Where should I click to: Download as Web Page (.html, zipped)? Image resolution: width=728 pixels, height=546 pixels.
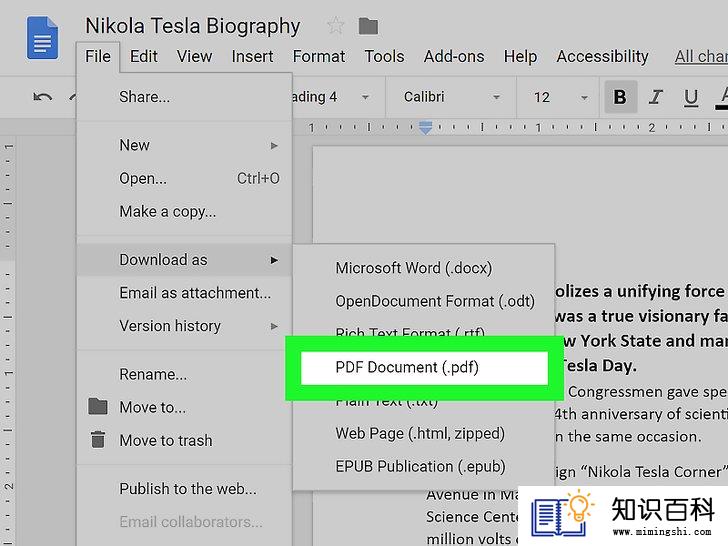pyautogui.click(x=423, y=434)
